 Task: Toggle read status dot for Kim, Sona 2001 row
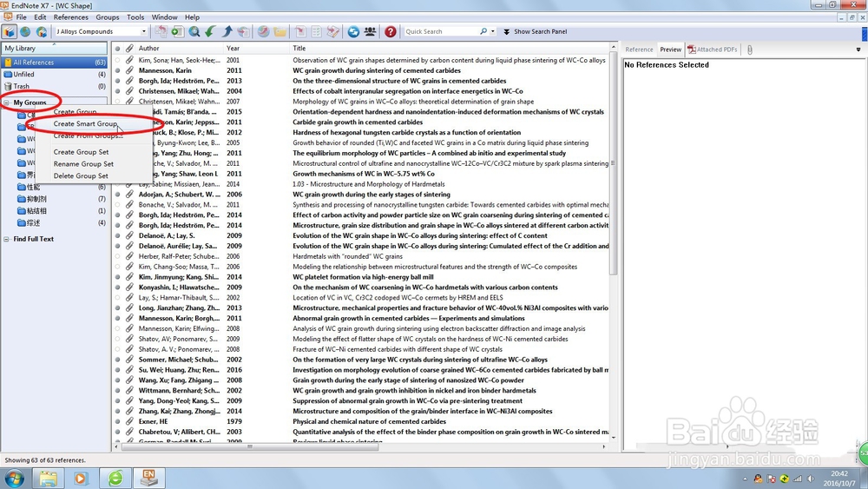click(x=117, y=60)
